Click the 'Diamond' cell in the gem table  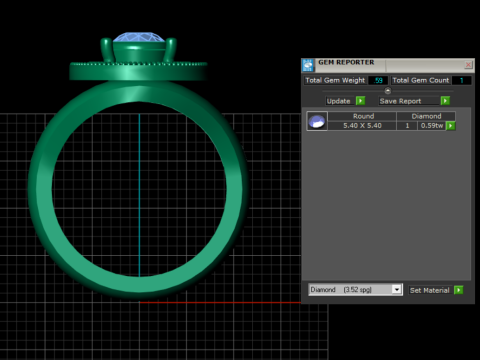point(426,116)
